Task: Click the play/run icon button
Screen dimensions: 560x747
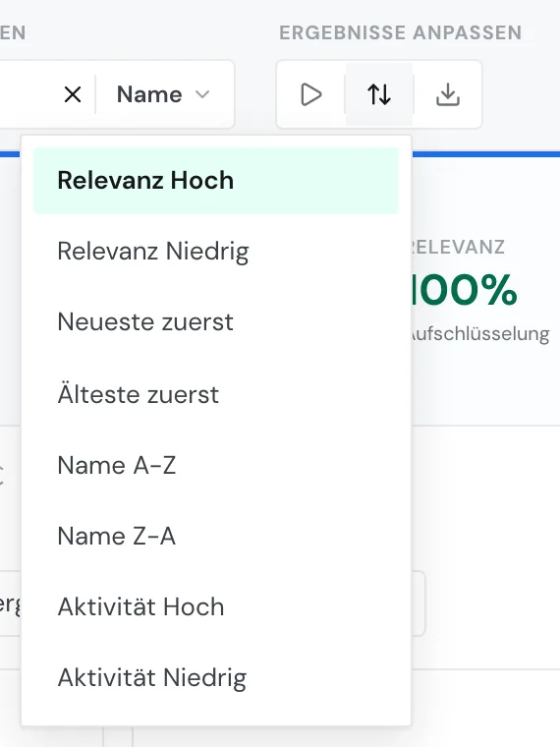Action: 311,94
